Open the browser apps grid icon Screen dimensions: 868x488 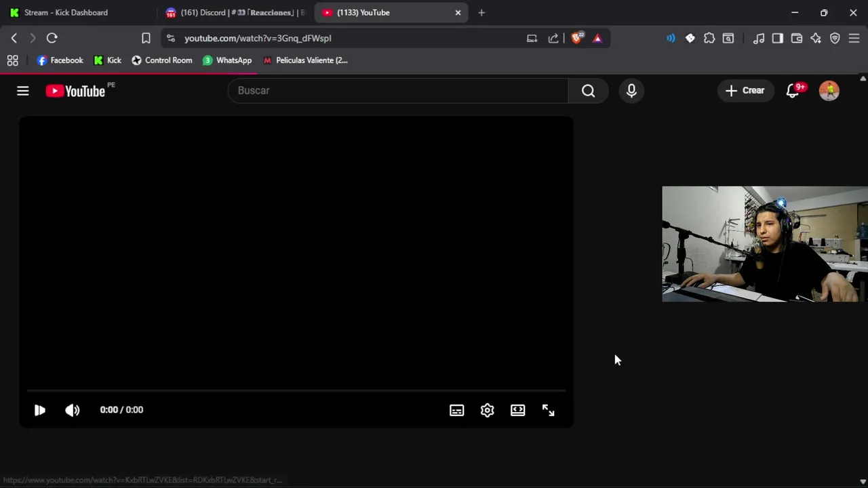12,60
